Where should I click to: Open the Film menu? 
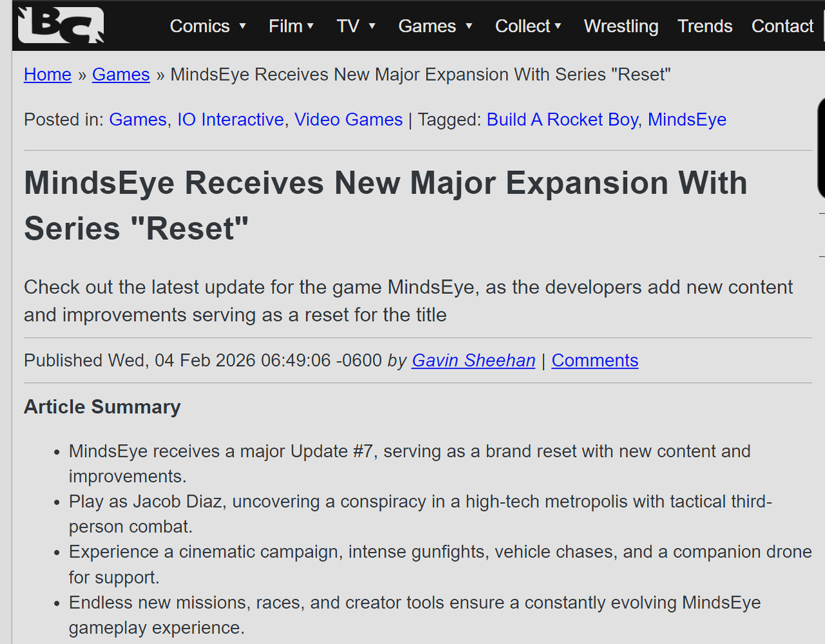[286, 26]
